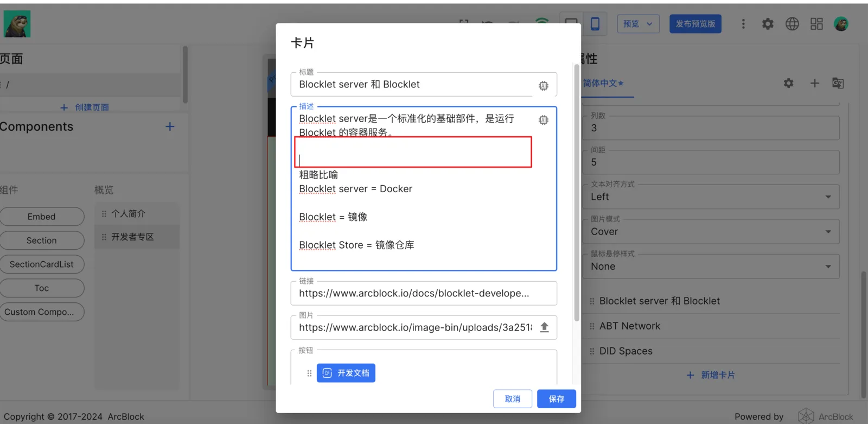Click the 间距 spacing input field
The image size is (868, 424).
click(x=711, y=162)
